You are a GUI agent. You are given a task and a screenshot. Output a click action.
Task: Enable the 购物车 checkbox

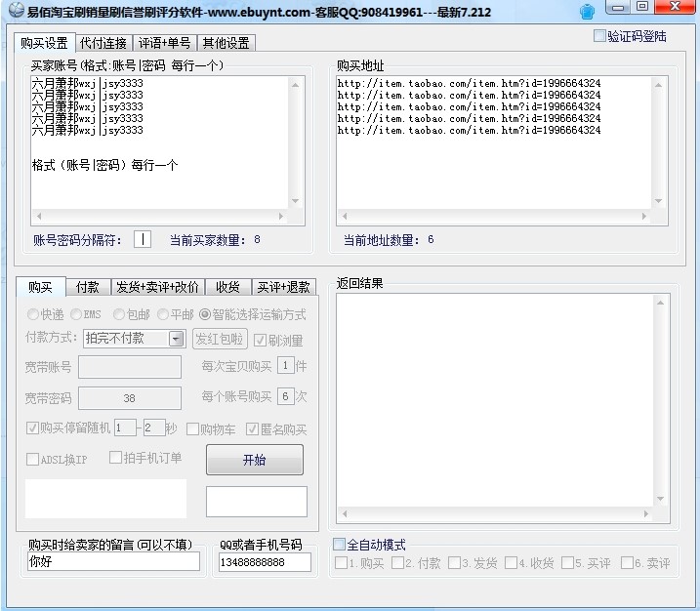tap(192, 429)
